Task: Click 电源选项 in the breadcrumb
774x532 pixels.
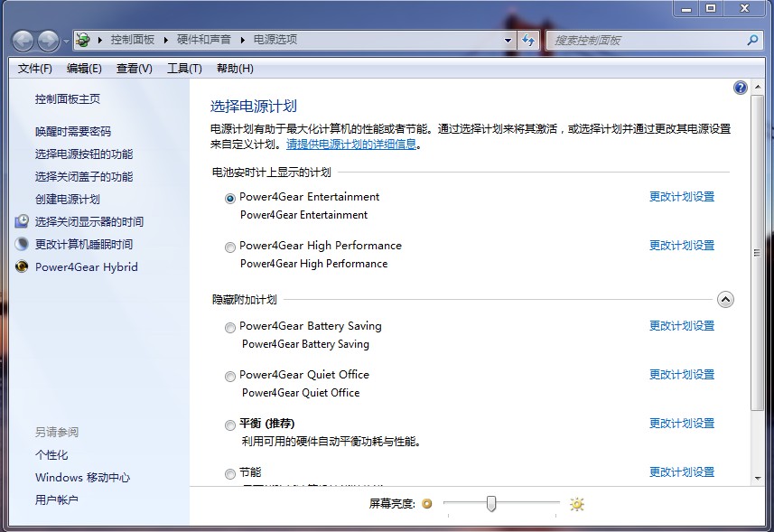Action: point(275,40)
